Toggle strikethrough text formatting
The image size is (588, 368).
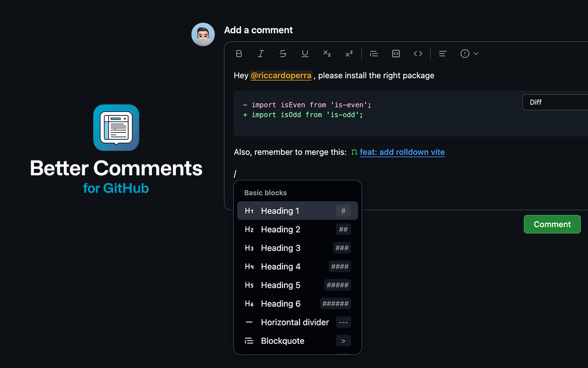pos(283,54)
